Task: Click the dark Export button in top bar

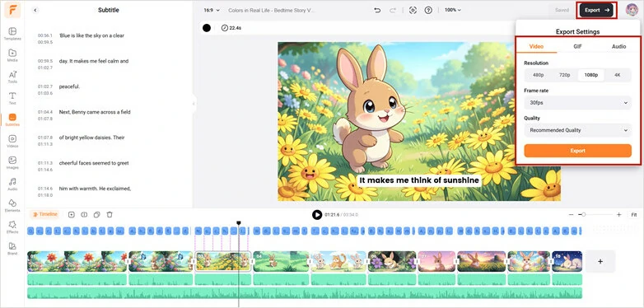Action: click(x=596, y=10)
